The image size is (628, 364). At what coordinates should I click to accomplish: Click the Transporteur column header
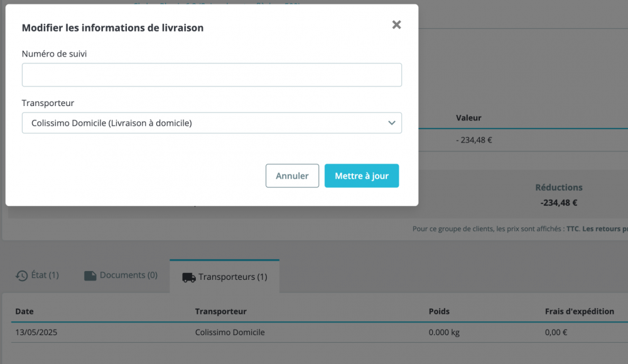tap(220, 311)
